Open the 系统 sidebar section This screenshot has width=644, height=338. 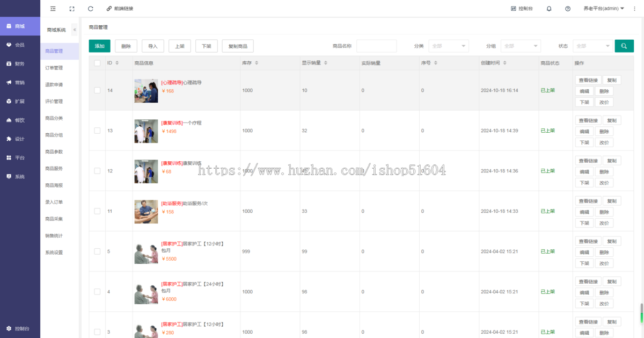click(20, 176)
